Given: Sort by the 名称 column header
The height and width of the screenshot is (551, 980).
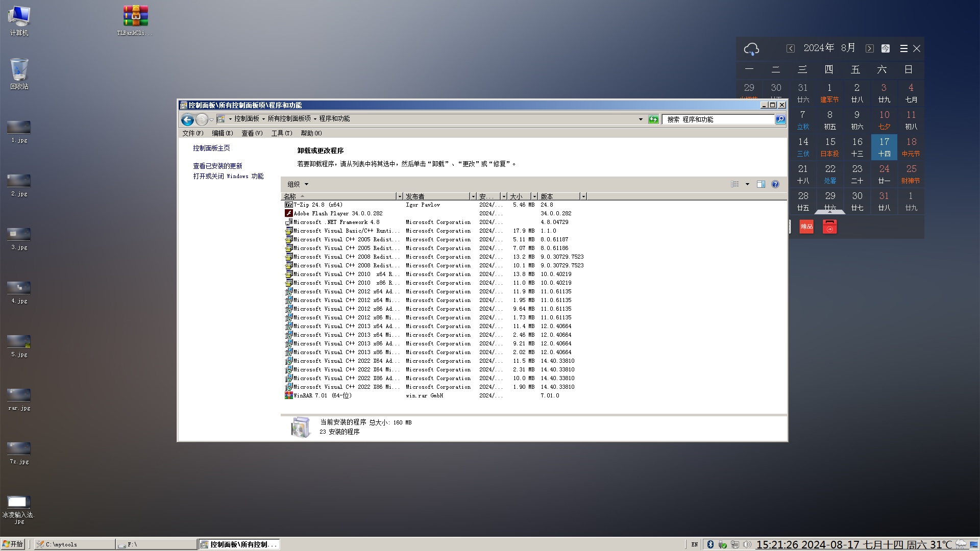Looking at the screenshot, I should 338,196.
